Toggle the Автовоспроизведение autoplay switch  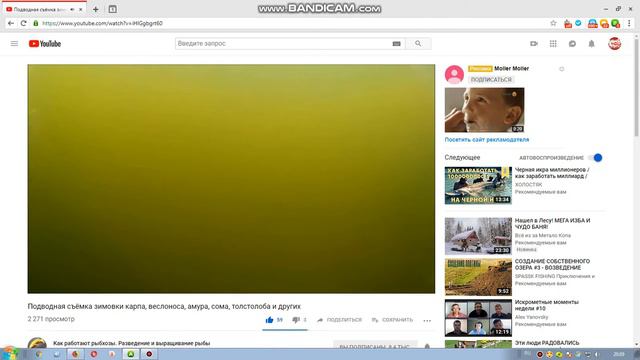(x=595, y=158)
